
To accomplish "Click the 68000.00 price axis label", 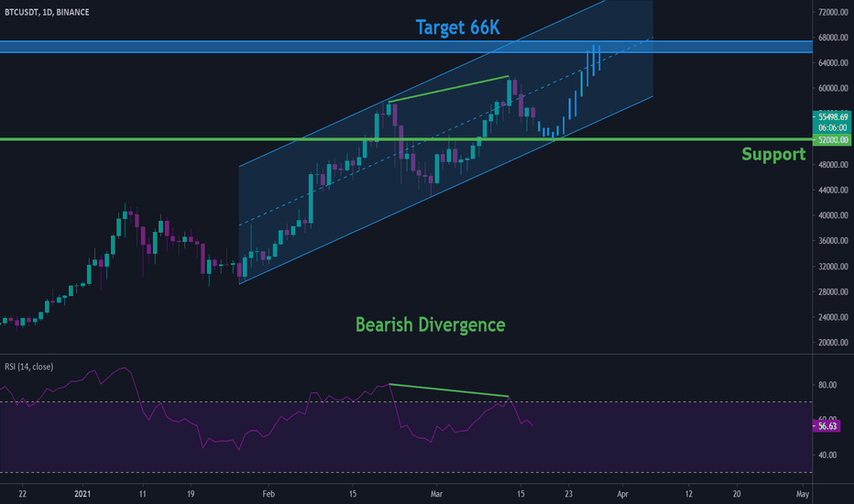I will click(833, 38).
